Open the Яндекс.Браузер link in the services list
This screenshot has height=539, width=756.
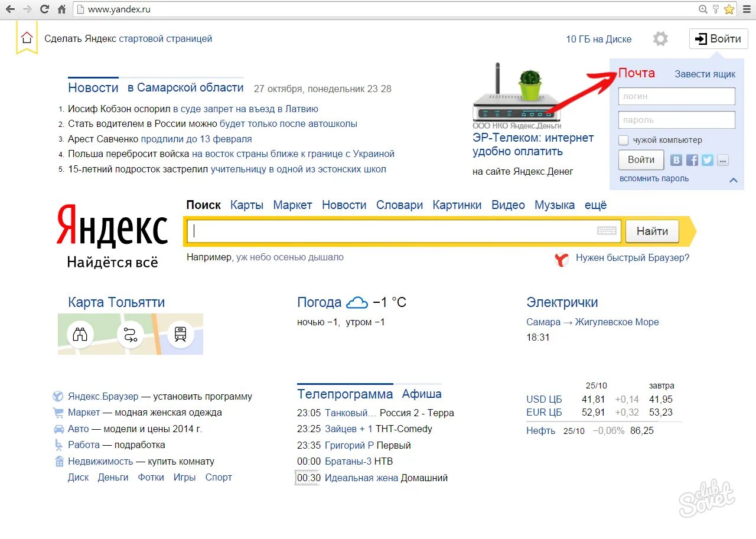point(103,397)
